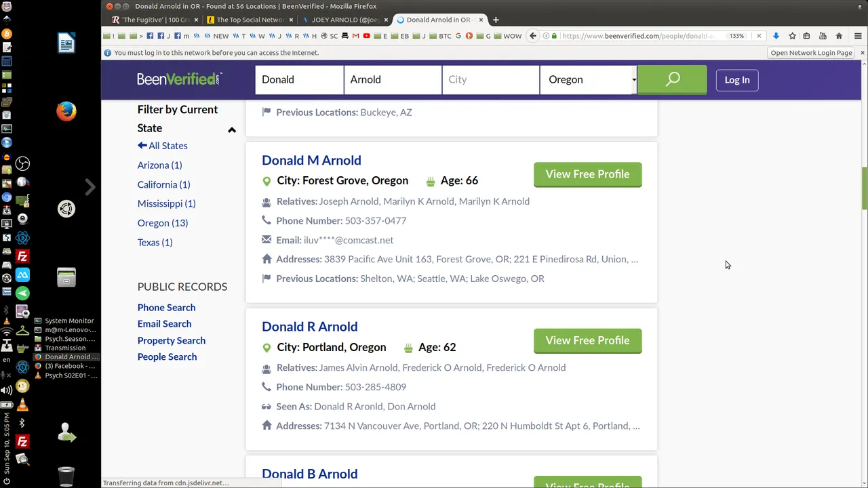
Task: Open the Phone Search link
Action: [166, 308]
